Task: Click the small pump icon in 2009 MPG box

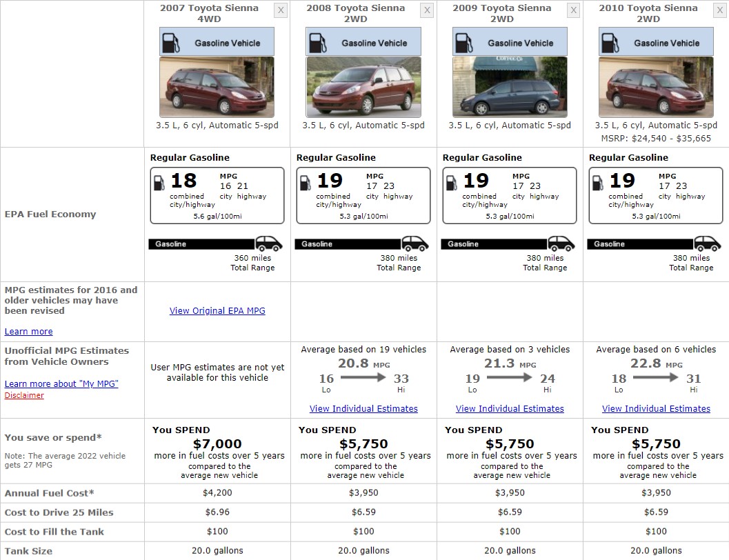Action: point(452,183)
